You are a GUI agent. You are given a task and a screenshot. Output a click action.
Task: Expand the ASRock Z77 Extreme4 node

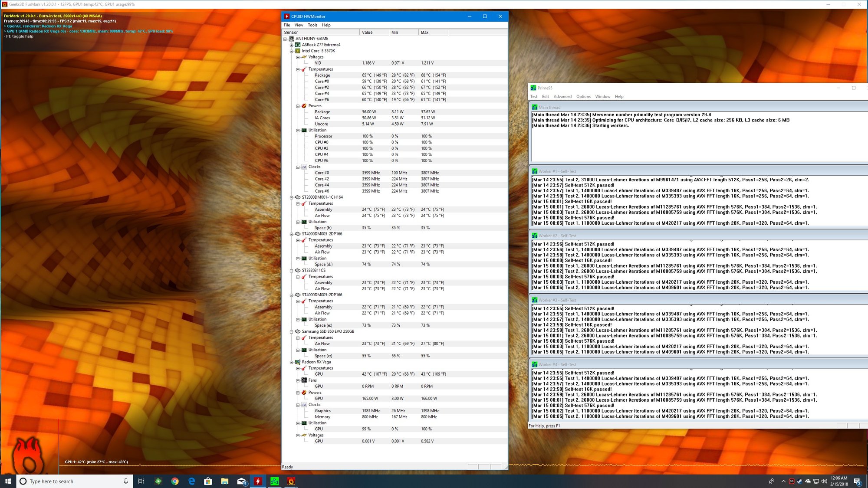(x=292, y=45)
